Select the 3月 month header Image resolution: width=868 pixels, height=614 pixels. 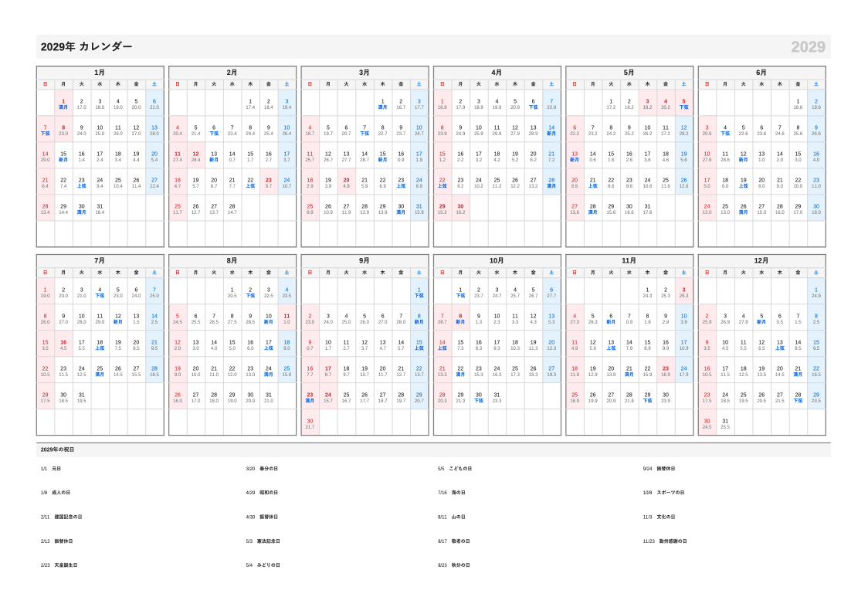(x=364, y=73)
